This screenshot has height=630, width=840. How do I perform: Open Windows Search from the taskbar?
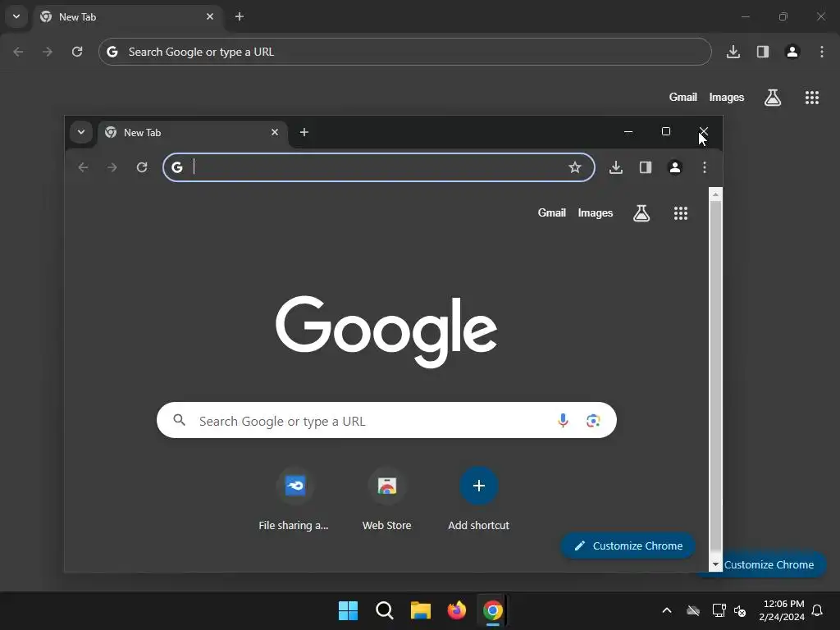(384, 610)
